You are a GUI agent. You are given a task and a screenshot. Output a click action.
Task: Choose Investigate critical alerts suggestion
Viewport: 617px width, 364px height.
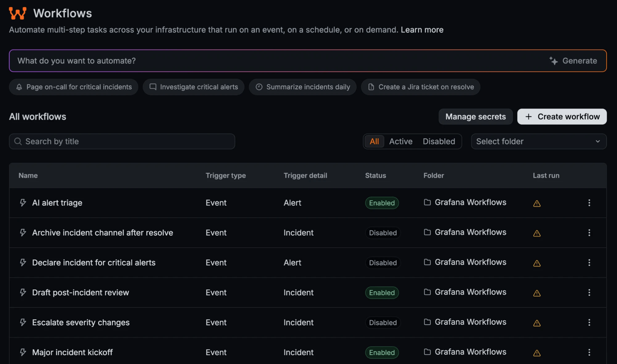click(x=194, y=87)
